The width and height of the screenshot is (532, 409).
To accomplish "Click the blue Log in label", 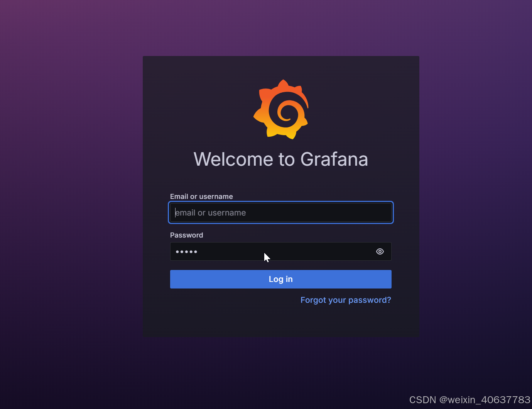I will [281, 279].
